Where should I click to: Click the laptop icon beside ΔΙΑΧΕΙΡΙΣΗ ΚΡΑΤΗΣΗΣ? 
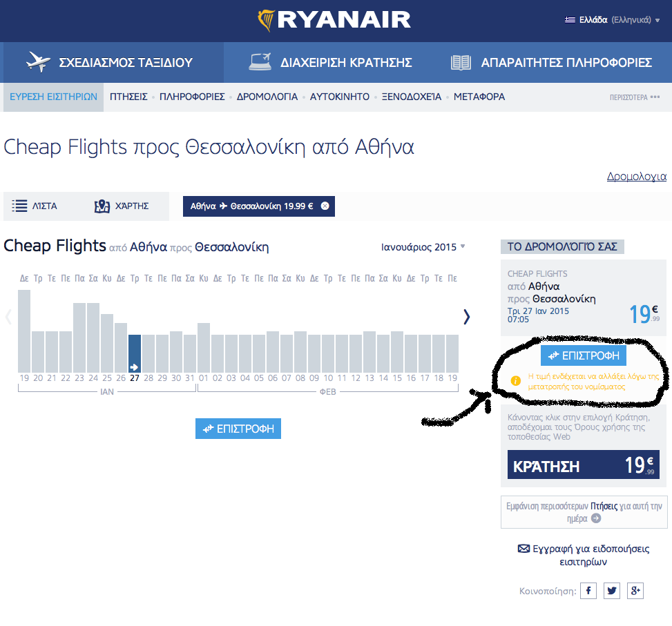260,62
